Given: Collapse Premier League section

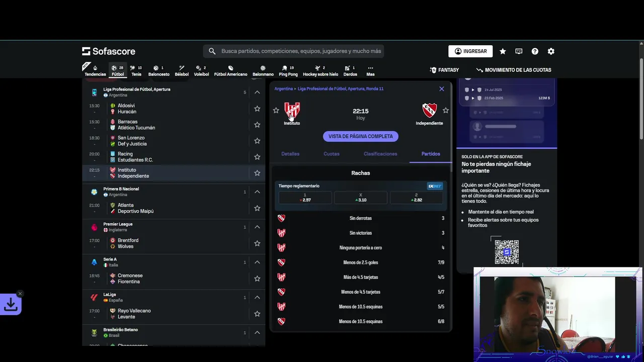Looking at the screenshot, I should 257,227.
